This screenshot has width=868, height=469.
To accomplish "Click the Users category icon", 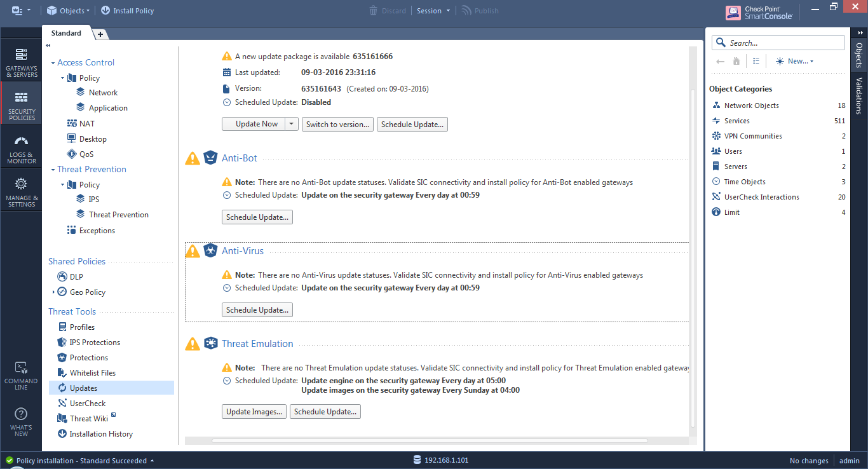I will point(716,151).
